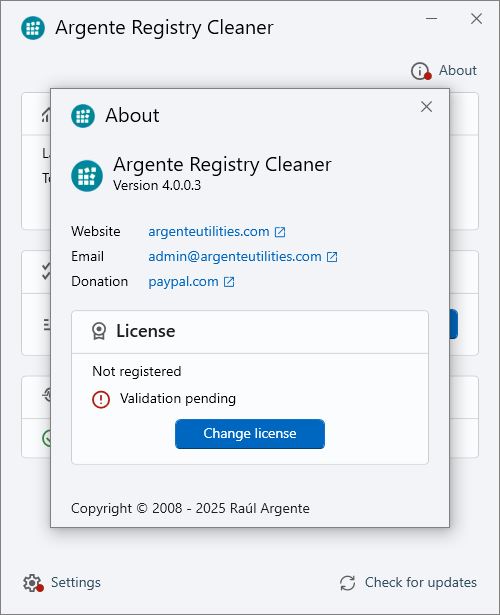Click the License ribbon badge icon

(x=99, y=331)
